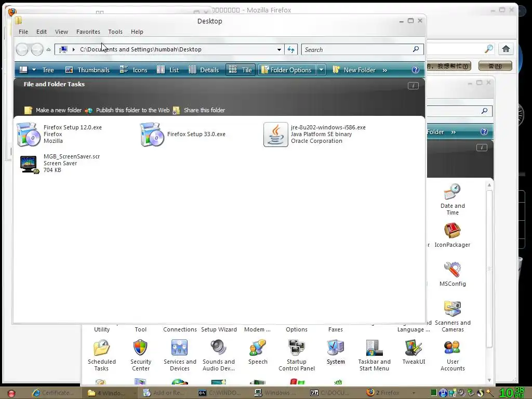Click the search magnifier in Desktop window
This screenshot has height=399, width=532.
point(416,49)
